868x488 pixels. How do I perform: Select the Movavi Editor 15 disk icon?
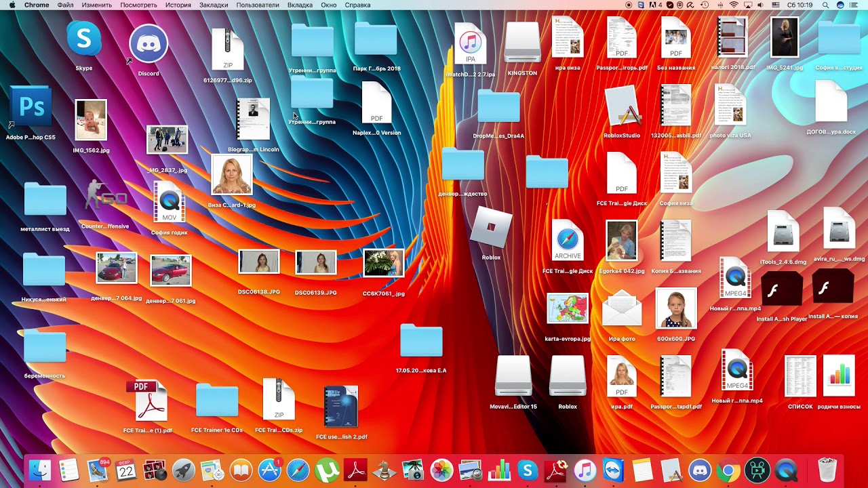(513, 376)
